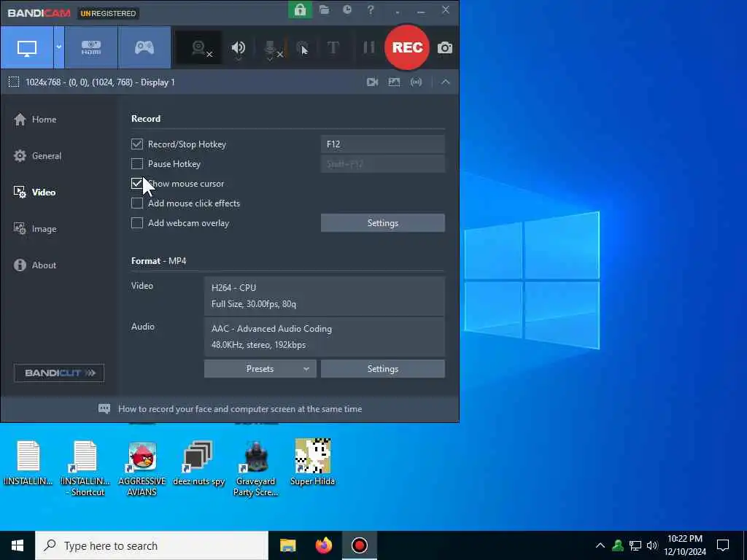Click the taskbar search box

(x=152, y=545)
